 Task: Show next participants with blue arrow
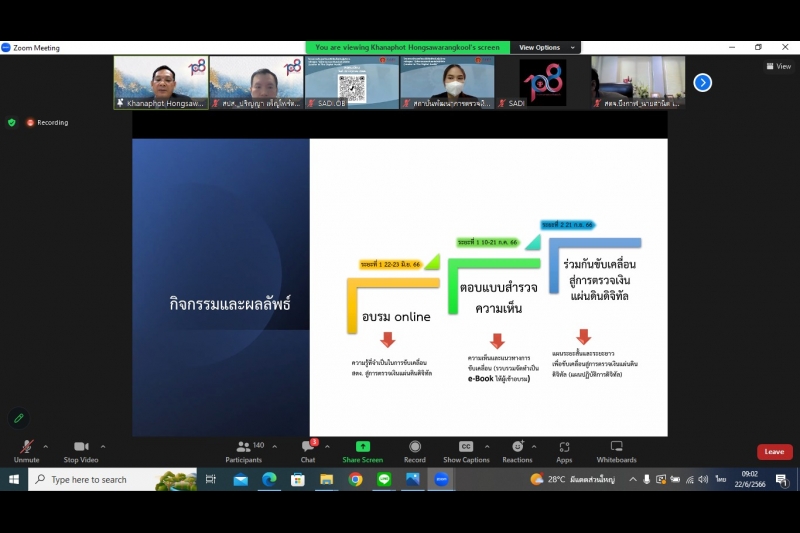click(702, 83)
